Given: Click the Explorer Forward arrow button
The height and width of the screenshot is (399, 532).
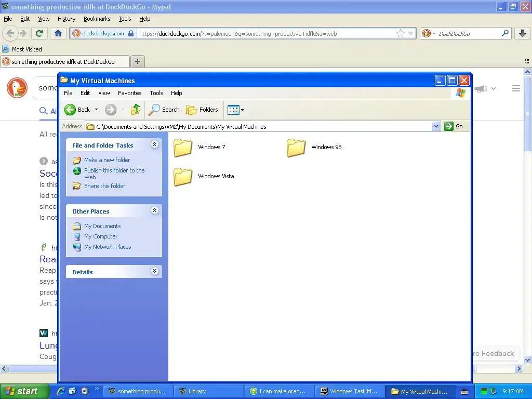Looking at the screenshot, I should point(111,110).
